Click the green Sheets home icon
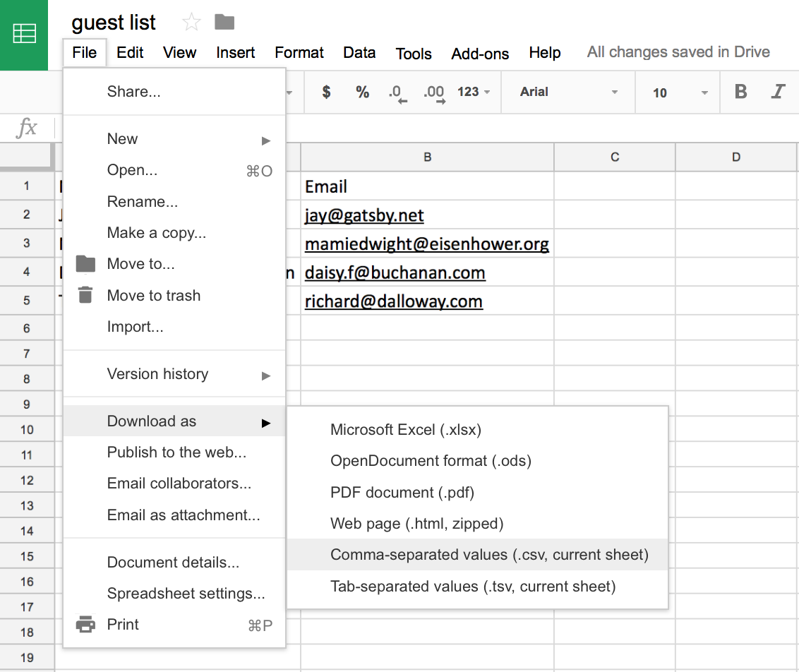799x672 pixels. pyautogui.click(x=24, y=35)
